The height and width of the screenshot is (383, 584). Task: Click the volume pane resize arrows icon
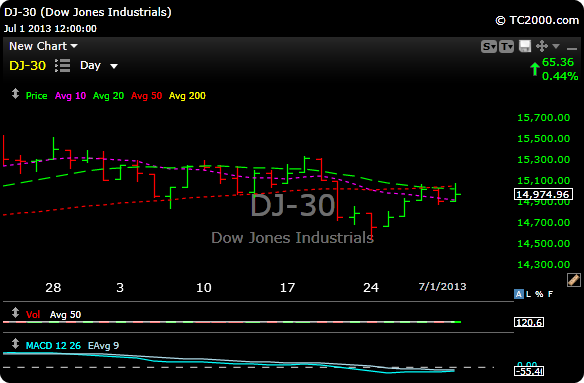pyautogui.click(x=15, y=312)
